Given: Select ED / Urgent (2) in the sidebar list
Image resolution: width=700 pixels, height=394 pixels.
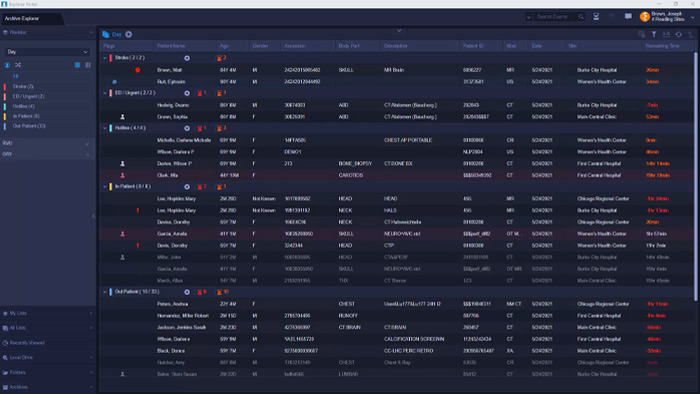Looking at the screenshot, I should [28, 96].
